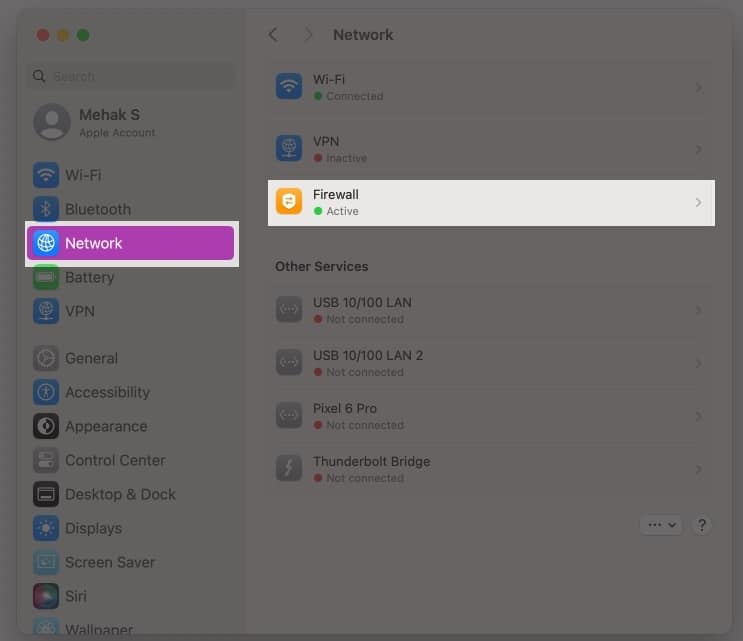This screenshot has width=743, height=641.
Task: Open Wi-Fi settings from sidebar icon
Action: point(46,175)
